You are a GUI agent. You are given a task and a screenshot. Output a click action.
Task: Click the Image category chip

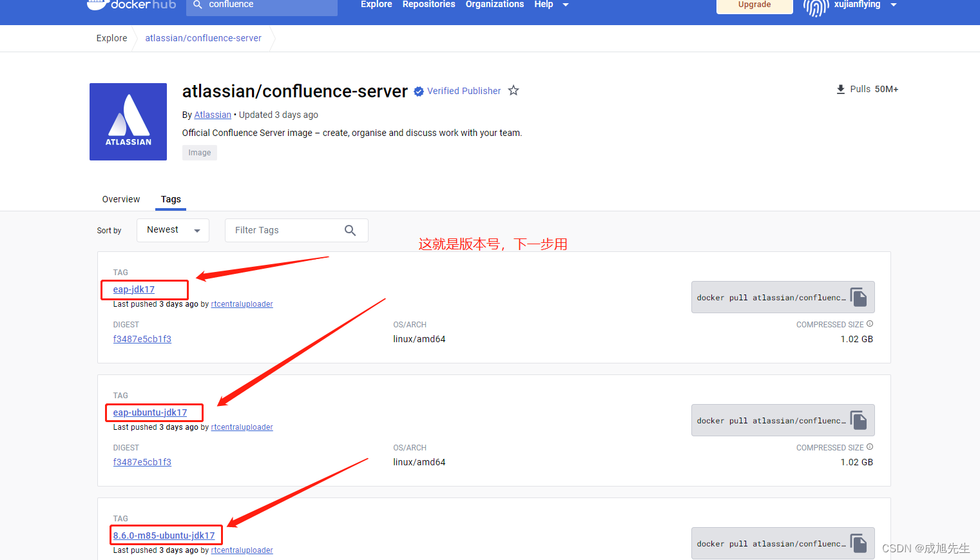[200, 153]
